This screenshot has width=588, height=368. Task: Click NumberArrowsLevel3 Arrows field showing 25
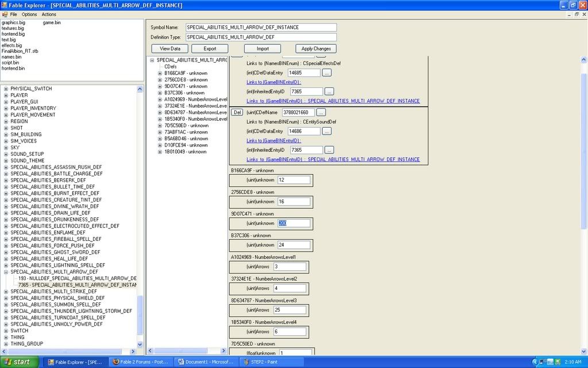coord(289,310)
